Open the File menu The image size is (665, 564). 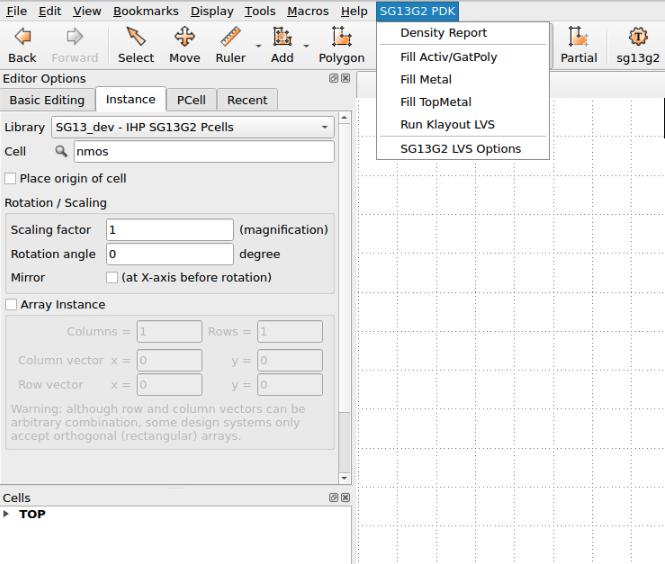coord(17,11)
